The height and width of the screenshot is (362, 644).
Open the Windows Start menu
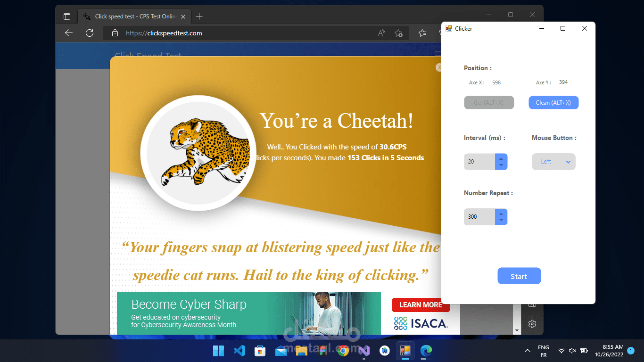tap(219, 351)
